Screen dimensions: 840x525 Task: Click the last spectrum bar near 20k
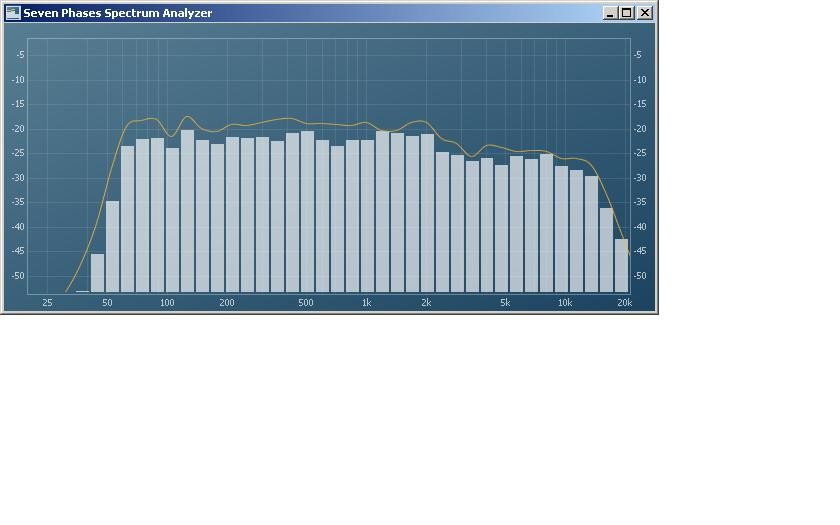pos(621,265)
